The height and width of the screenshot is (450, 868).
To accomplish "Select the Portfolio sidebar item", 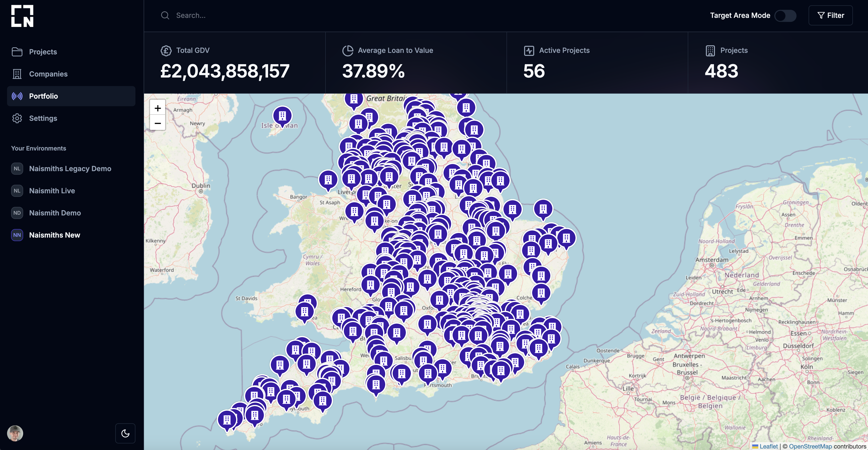I will coord(44,96).
